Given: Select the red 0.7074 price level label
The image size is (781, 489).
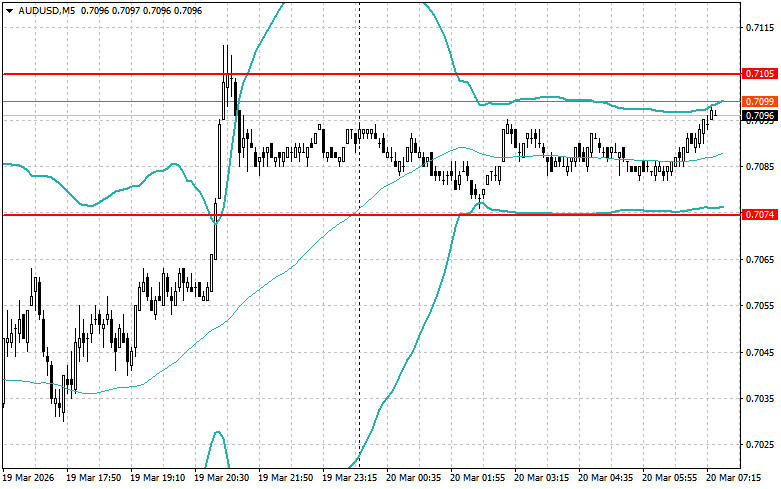Looking at the screenshot, I should point(759,215).
